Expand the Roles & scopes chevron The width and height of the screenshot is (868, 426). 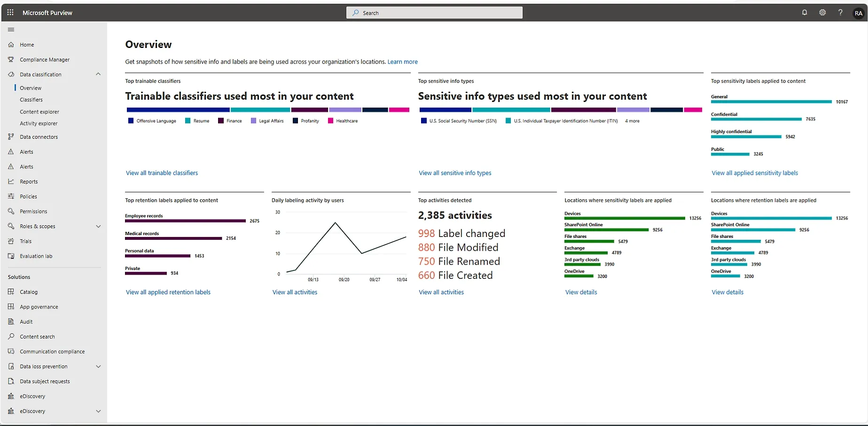98,226
